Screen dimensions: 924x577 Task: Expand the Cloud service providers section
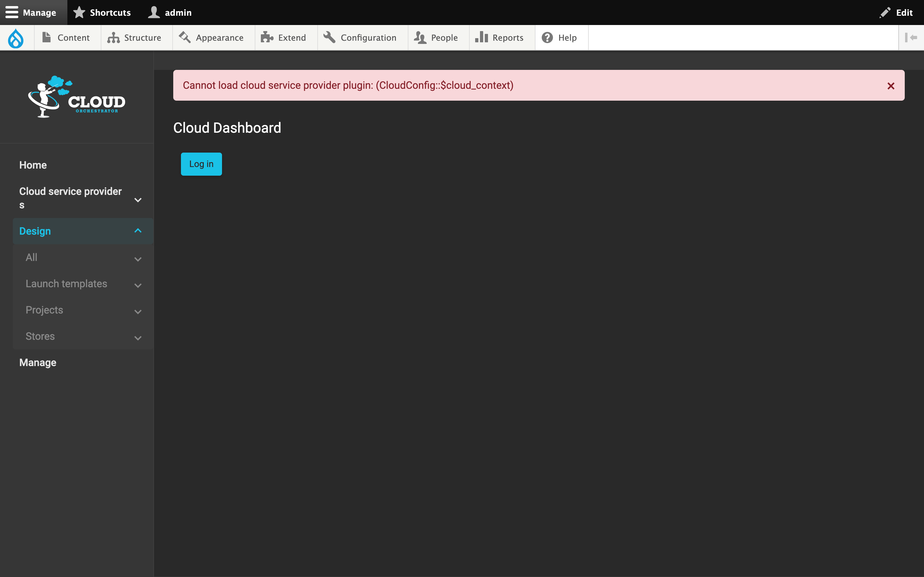point(137,200)
